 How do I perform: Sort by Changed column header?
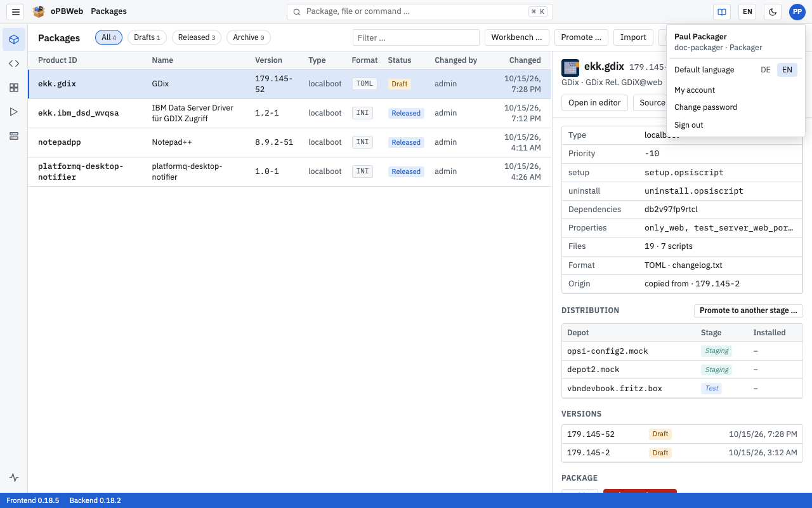click(x=525, y=60)
